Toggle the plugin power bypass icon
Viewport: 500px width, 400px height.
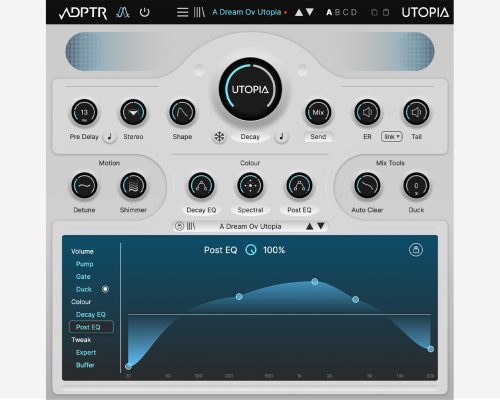145,12
